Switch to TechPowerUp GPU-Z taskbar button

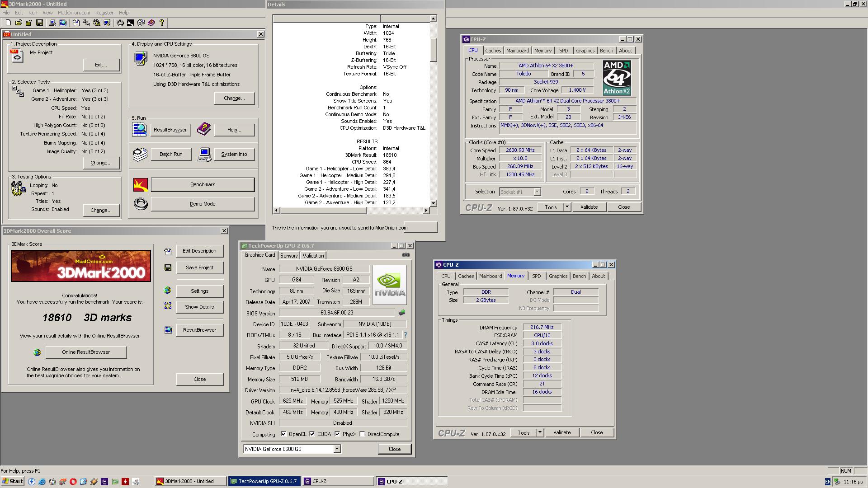(x=264, y=481)
